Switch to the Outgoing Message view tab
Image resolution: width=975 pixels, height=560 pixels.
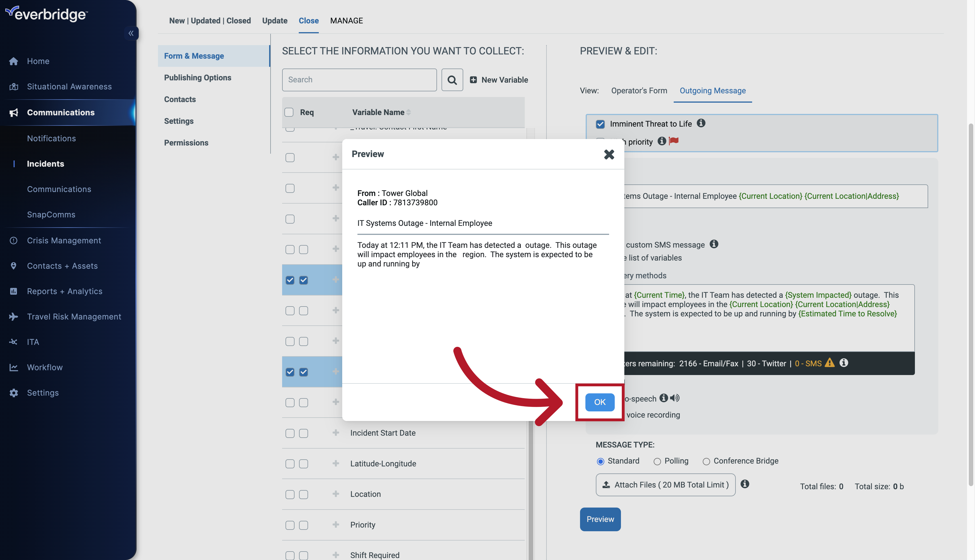point(713,91)
